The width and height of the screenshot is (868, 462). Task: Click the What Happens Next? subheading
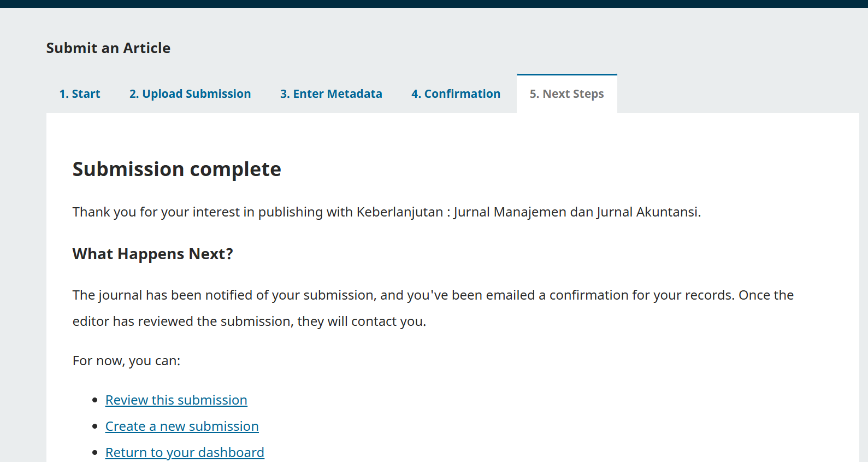pyautogui.click(x=152, y=254)
